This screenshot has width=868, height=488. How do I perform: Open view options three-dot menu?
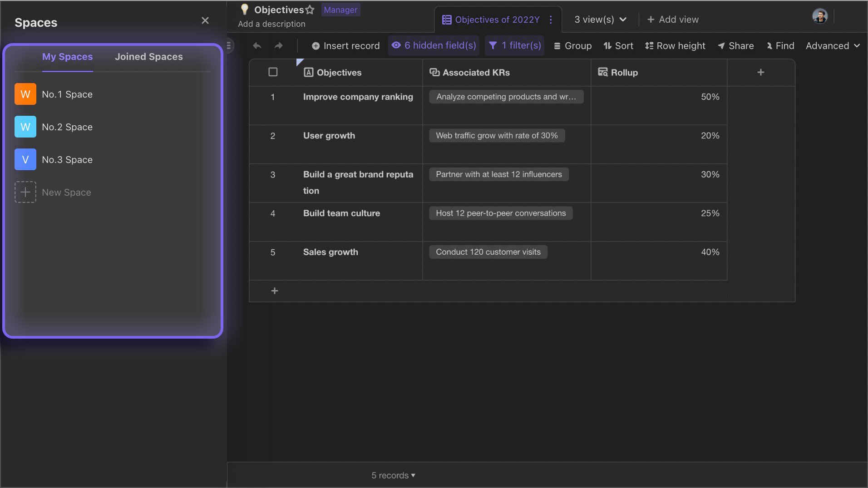[x=551, y=20]
